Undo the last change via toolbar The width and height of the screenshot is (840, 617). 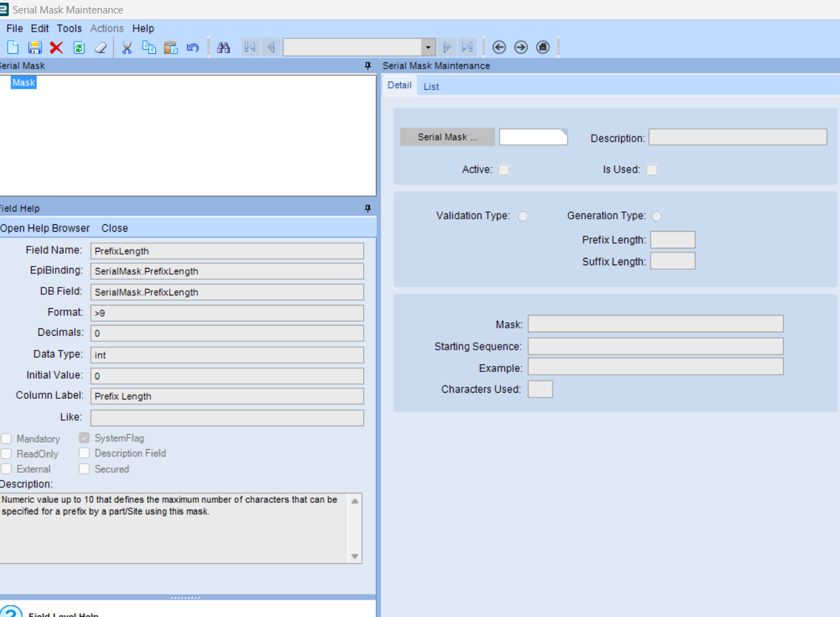tap(193, 47)
